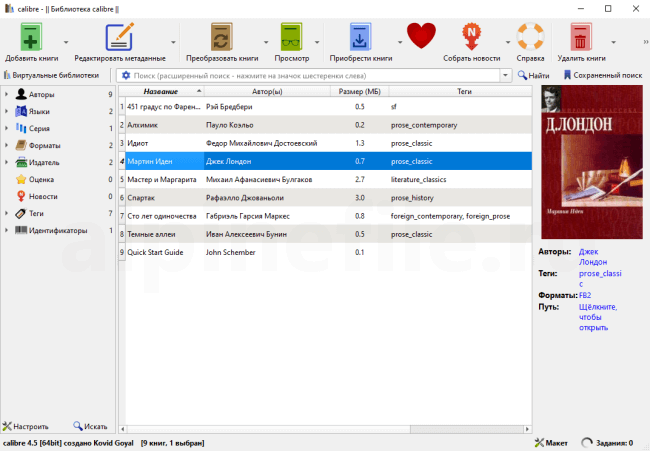The height and width of the screenshot is (451, 650).
Task: Open Задания jobs indicator
Action: (607, 443)
